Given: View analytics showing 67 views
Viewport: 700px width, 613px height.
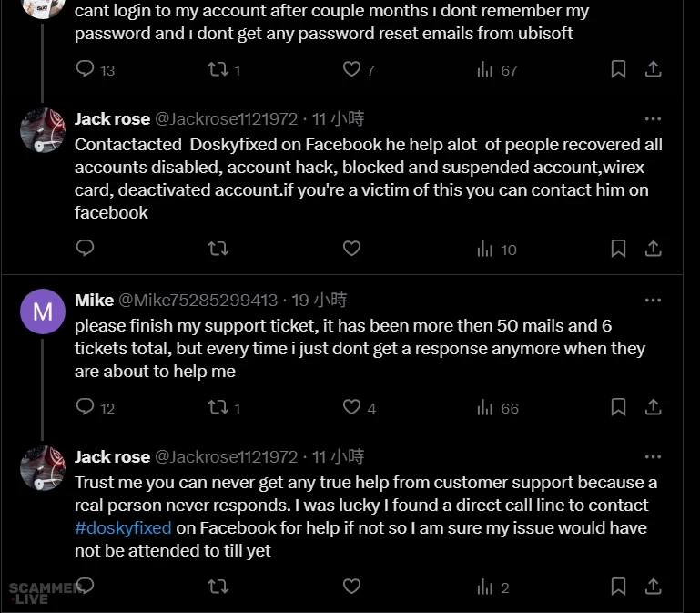Looking at the screenshot, I should (485, 69).
